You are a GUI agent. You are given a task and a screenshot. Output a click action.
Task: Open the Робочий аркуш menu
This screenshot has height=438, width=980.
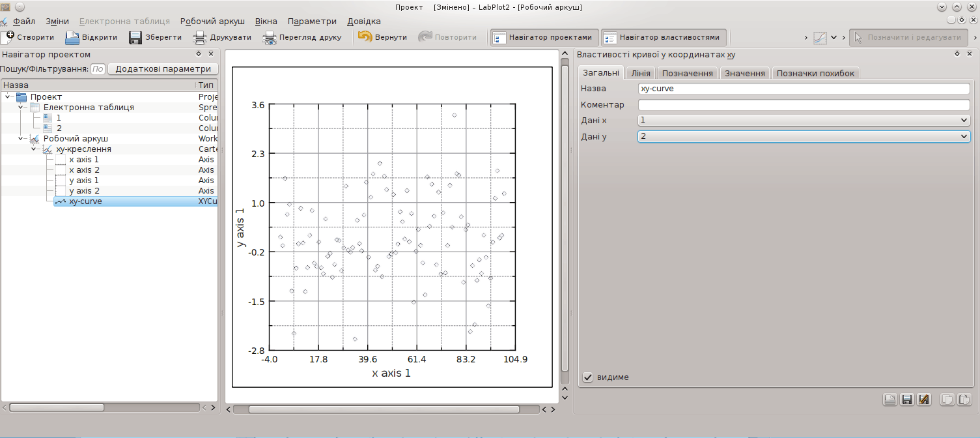[x=214, y=21]
